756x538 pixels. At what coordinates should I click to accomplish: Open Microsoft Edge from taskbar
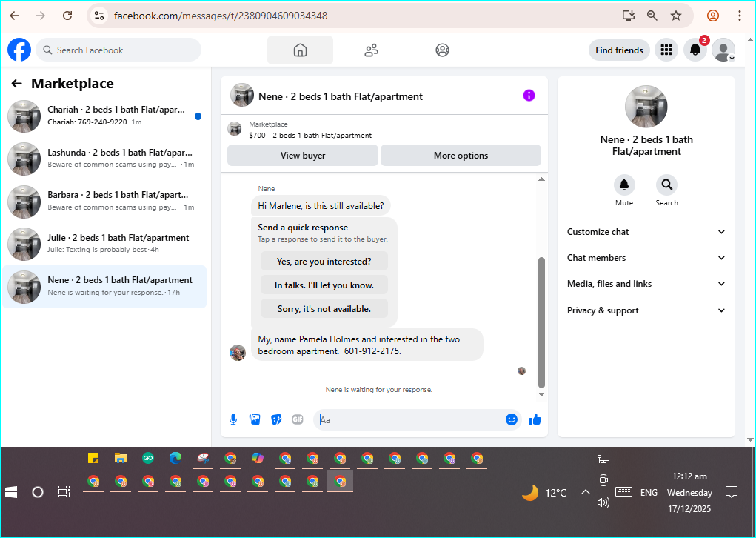click(175, 459)
